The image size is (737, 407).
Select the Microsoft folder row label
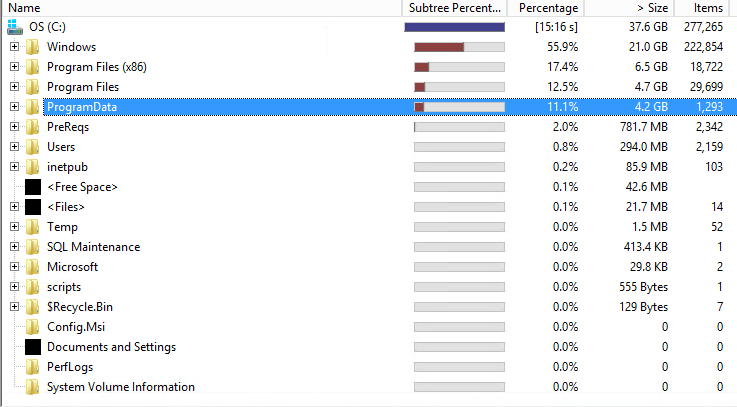(x=72, y=267)
